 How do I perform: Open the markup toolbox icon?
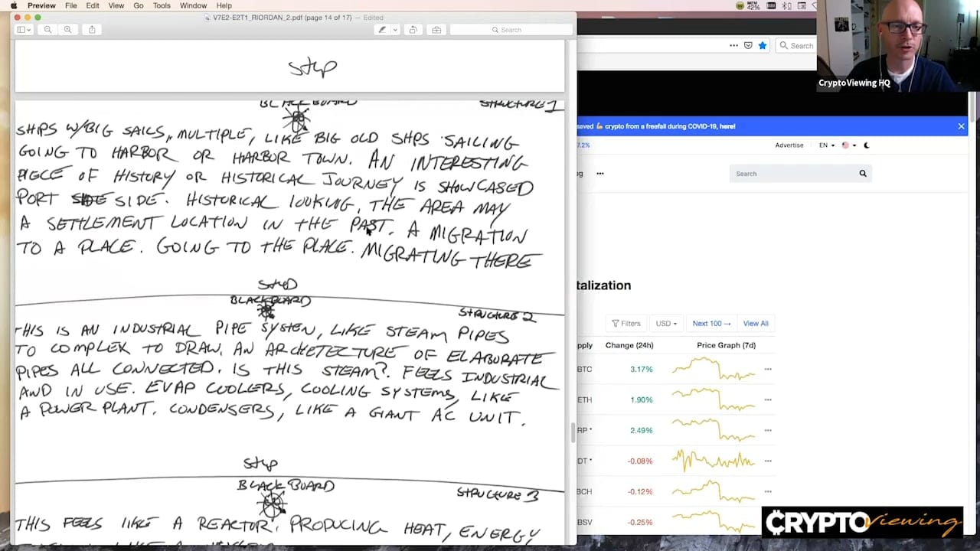436,30
